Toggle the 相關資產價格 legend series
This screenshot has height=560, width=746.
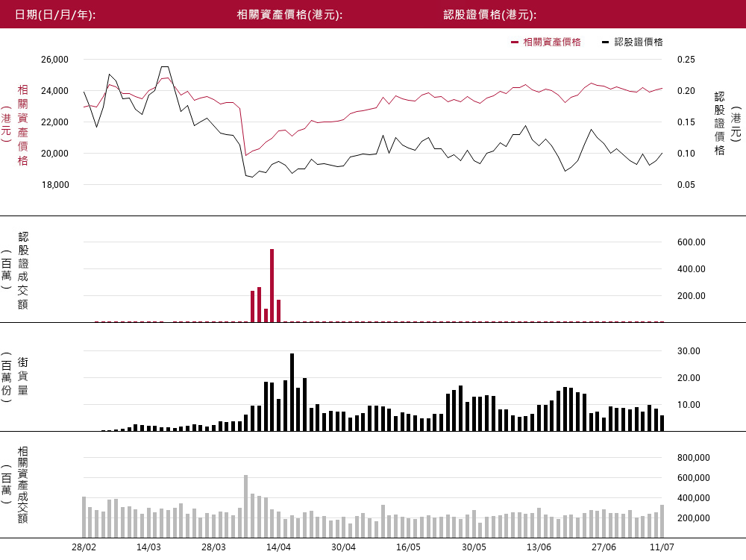[x=546, y=43]
